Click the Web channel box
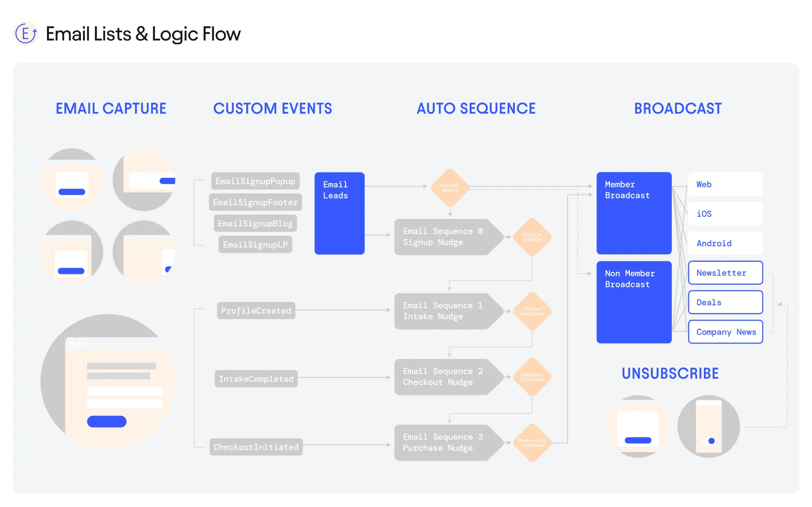 [x=725, y=184]
